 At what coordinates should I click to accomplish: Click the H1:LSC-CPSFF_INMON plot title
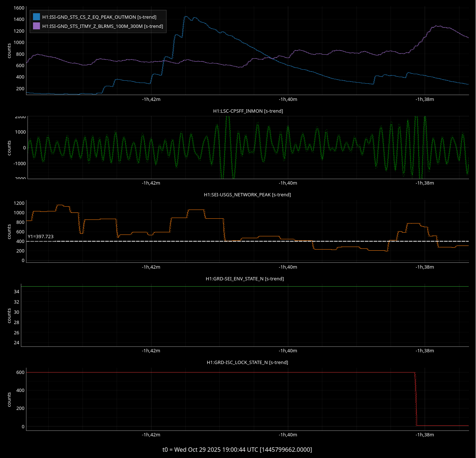tap(248, 111)
